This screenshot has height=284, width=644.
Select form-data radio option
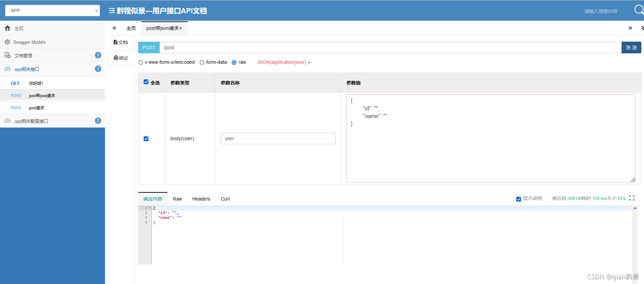click(x=202, y=62)
